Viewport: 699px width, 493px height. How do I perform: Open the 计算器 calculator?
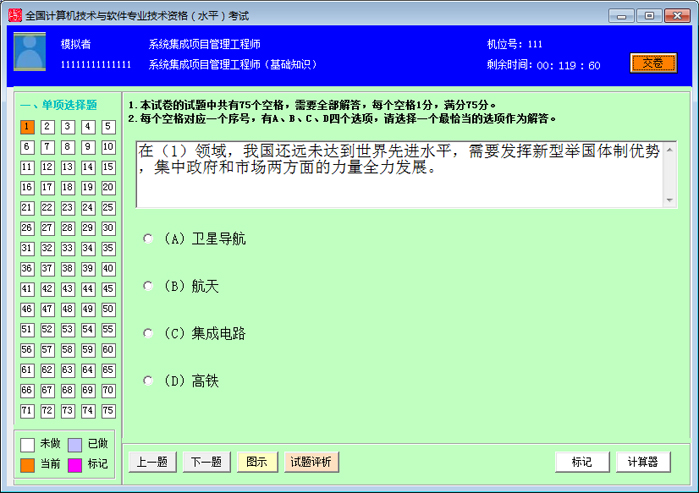642,462
